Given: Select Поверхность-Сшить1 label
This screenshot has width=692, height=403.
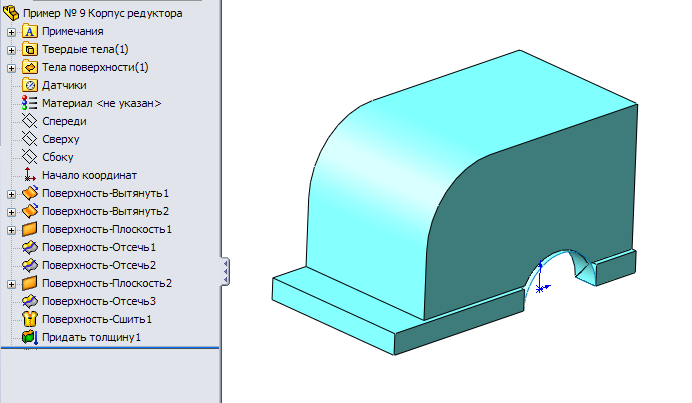Looking at the screenshot, I should tap(97, 319).
